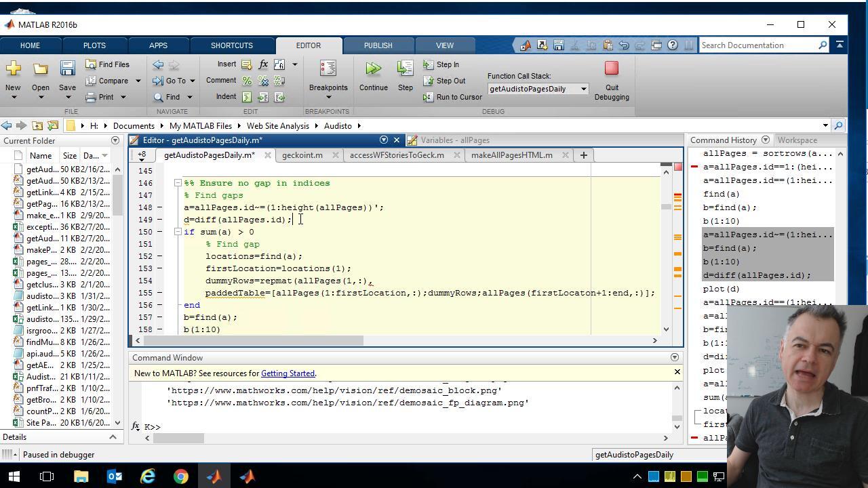Toggle breakpoint dash at line 152
868x488 pixels.
[x=159, y=256]
